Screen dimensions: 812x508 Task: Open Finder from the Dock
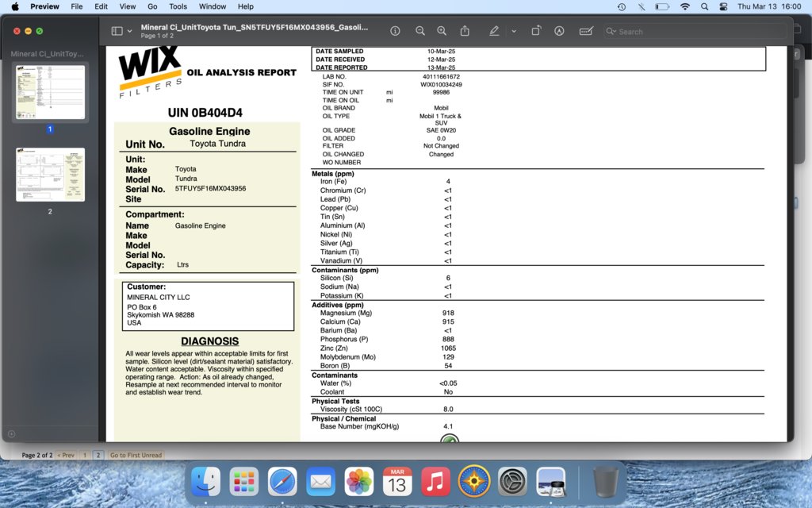point(205,482)
